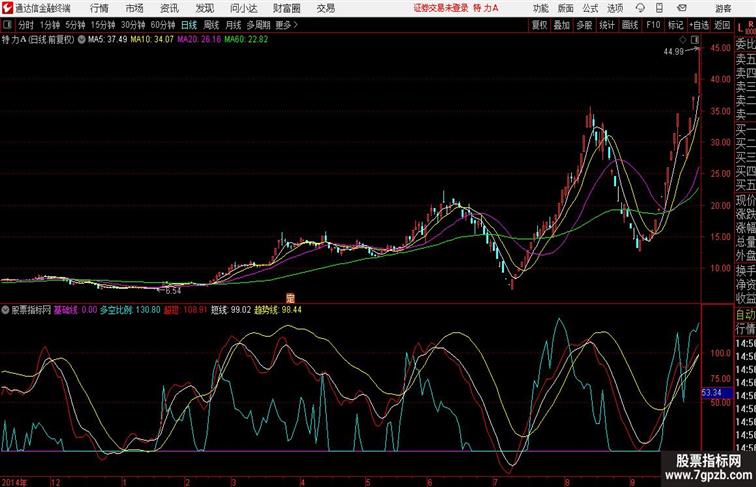The height and width of the screenshot is (487, 756).
Task: Open the 交易 menu
Action: pyautogui.click(x=325, y=8)
